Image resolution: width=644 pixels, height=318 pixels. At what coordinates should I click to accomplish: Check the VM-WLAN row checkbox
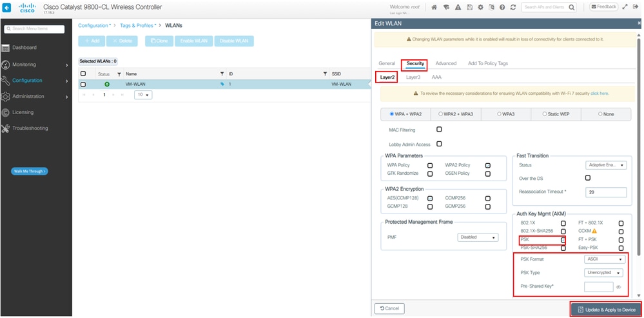(x=83, y=84)
